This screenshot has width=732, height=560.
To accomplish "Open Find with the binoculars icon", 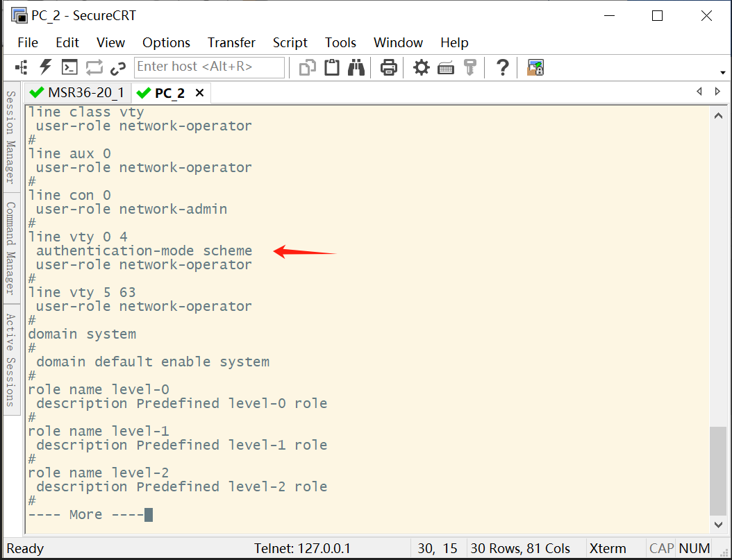I will [x=356, y=67].
